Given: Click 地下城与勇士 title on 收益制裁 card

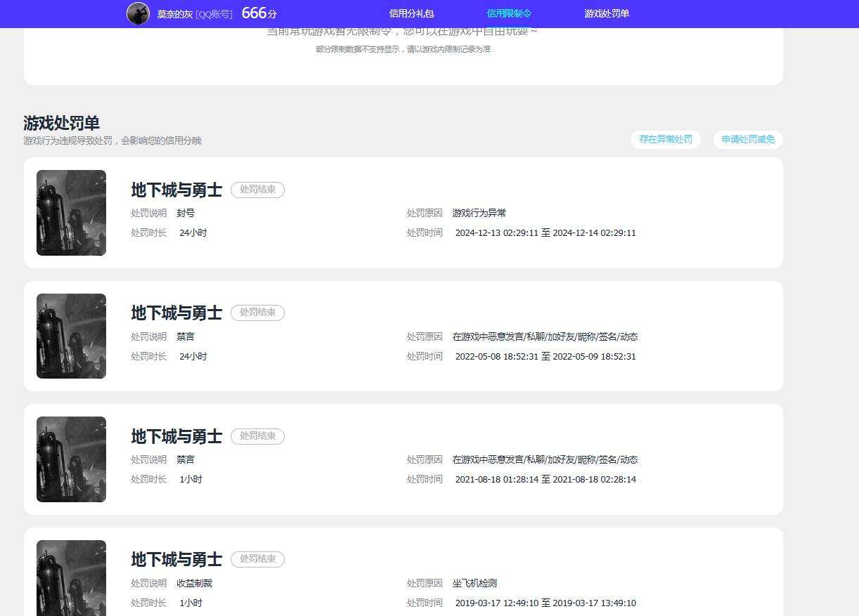Looking at the screenshot, I should (x=176, y=559).
